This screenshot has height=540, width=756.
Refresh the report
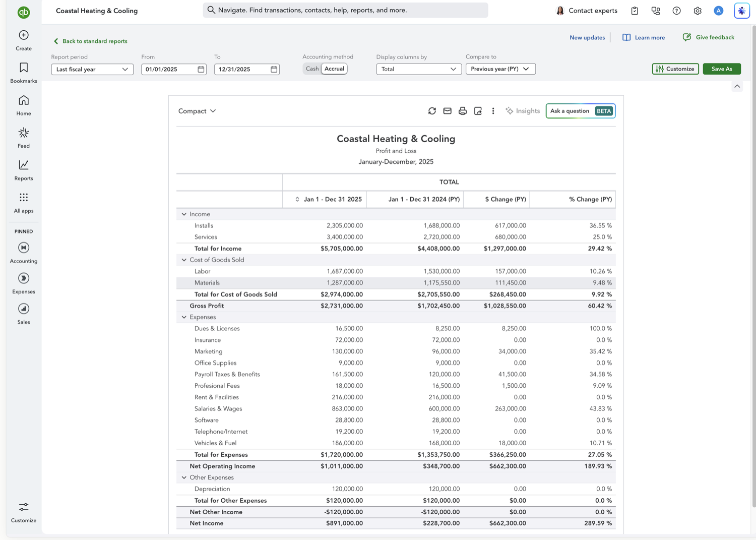pyautogui.click(x=432, y=111)
